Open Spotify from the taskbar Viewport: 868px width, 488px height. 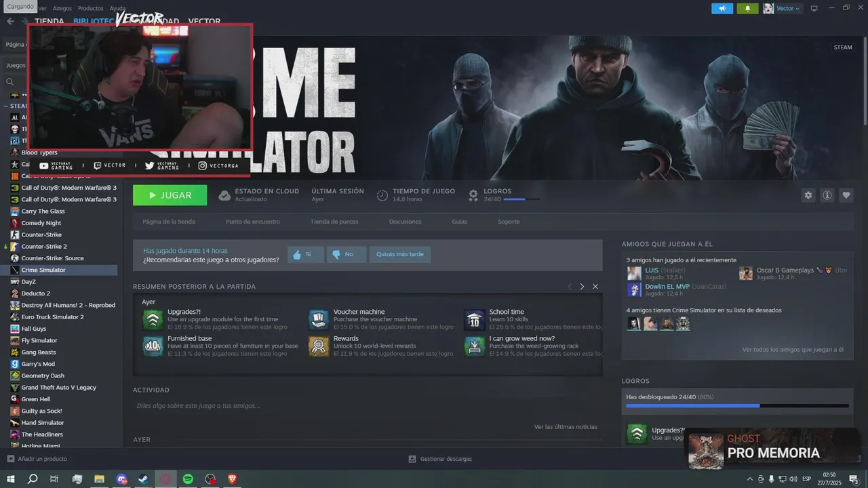188,479
